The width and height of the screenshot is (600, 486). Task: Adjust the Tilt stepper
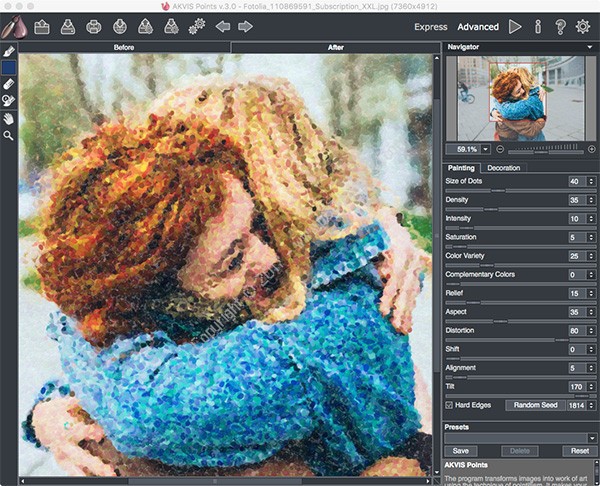pyautogui.click(x=592, y=387)
